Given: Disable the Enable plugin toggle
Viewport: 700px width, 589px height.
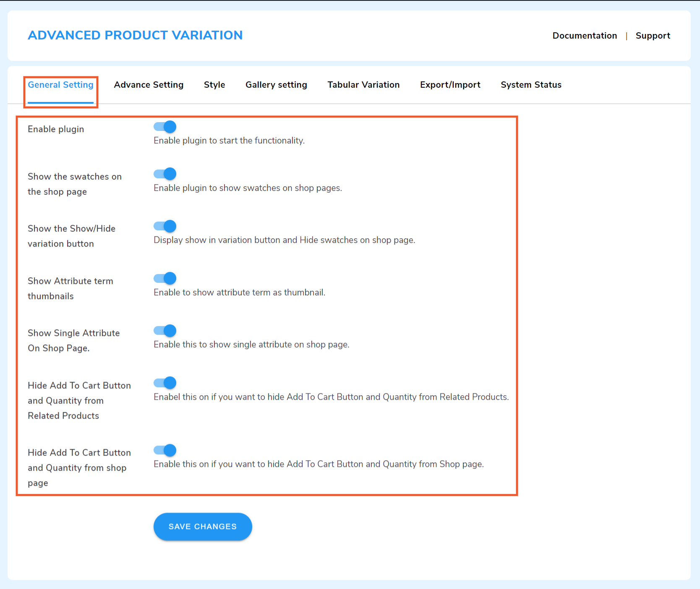Looking at the screenshot, I should point(165,127).
